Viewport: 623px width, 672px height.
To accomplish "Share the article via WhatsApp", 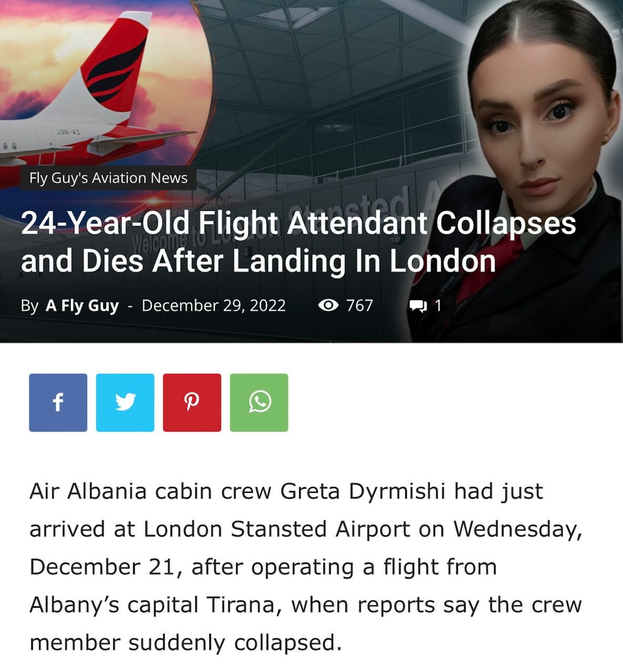I will pos(259,403).
